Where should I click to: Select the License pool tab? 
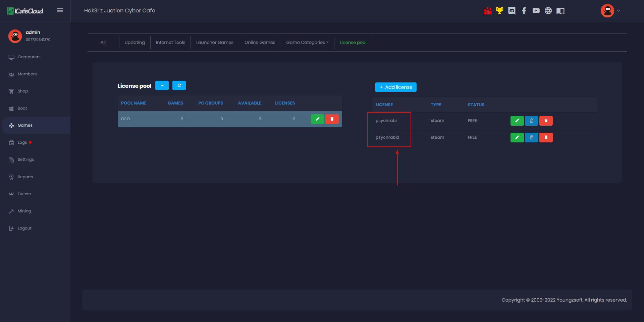coord(353,43)
